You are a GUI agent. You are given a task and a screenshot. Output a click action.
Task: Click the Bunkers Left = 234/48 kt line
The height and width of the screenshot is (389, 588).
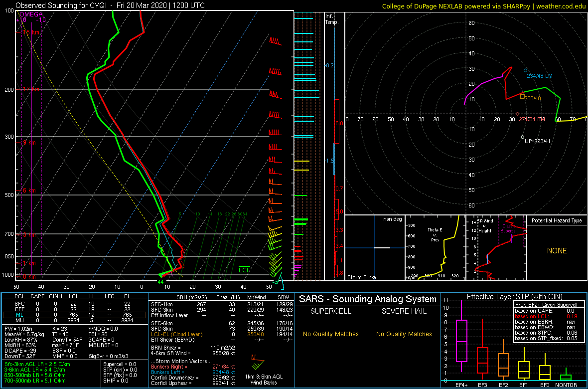(x=193, y=372)
